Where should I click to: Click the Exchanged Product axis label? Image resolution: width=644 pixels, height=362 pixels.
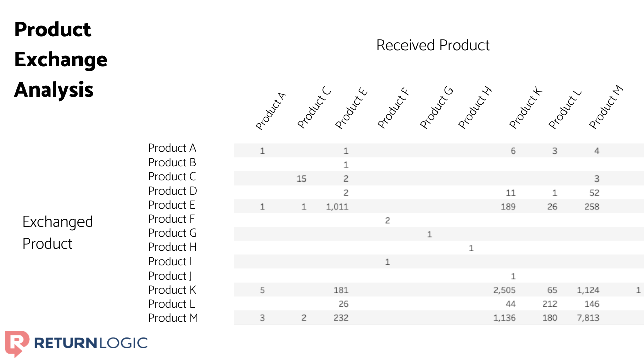coord(57,233)
